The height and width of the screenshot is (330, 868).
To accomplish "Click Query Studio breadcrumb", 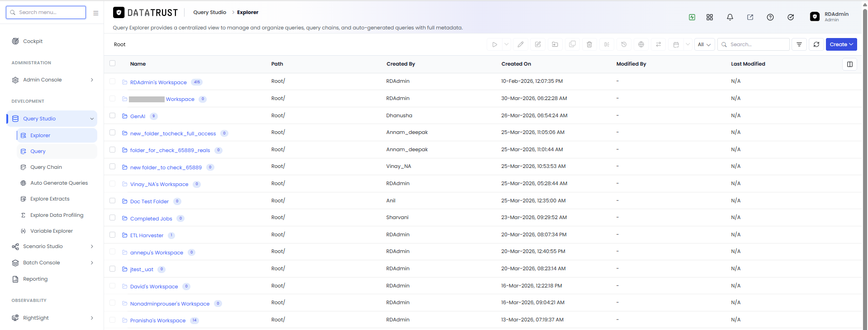I will click(x=209, y=12).
